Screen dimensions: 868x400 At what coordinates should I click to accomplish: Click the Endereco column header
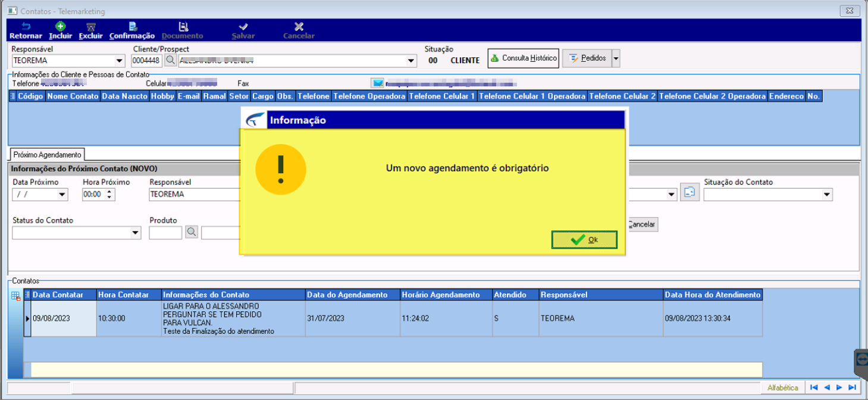tap(786, 96)
